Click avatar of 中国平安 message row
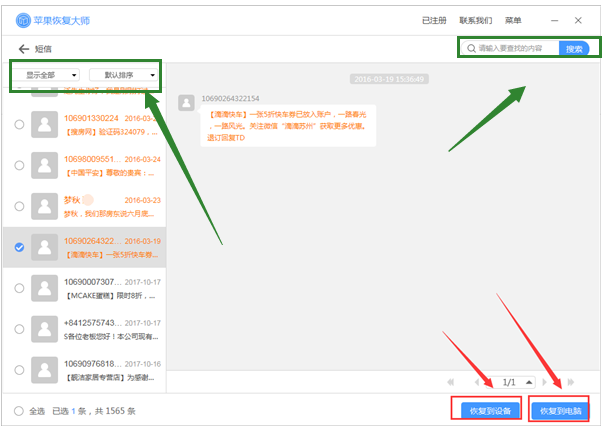 tap(45, 165)
